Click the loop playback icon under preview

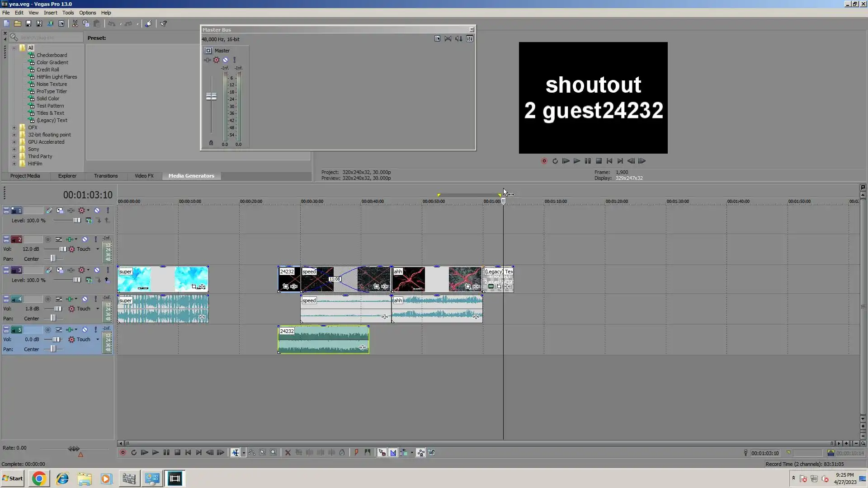click(555, 161)
